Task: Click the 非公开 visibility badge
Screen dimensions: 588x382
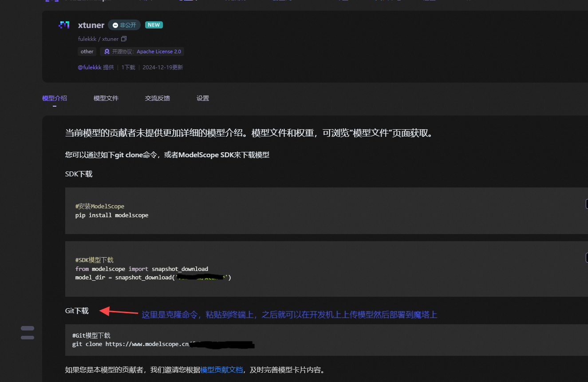Action: (124, 25)
